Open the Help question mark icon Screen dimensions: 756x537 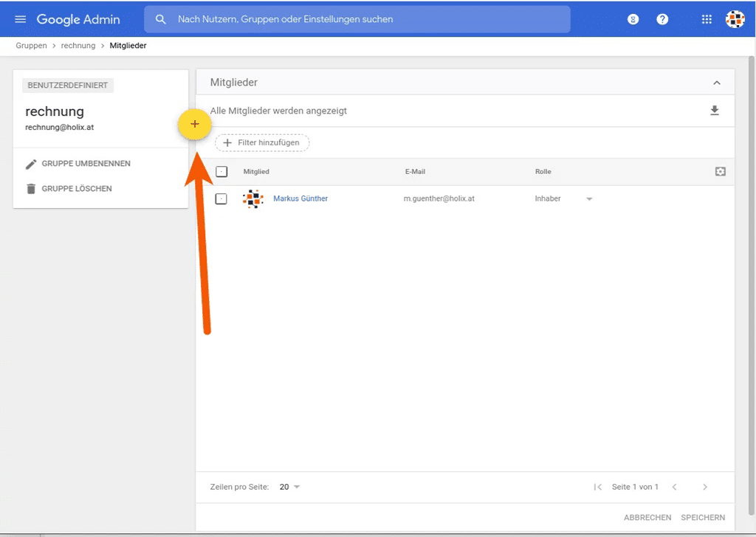[x=662, y=19]
